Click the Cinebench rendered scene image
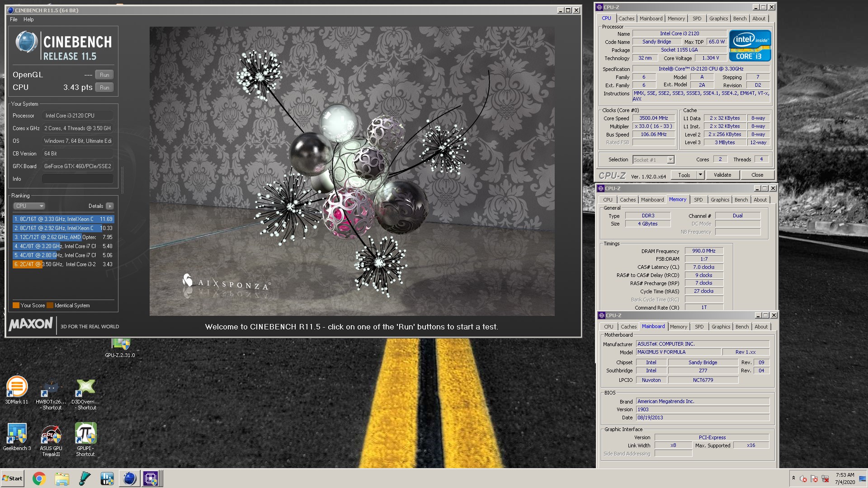868x488 pixels. 352,171
